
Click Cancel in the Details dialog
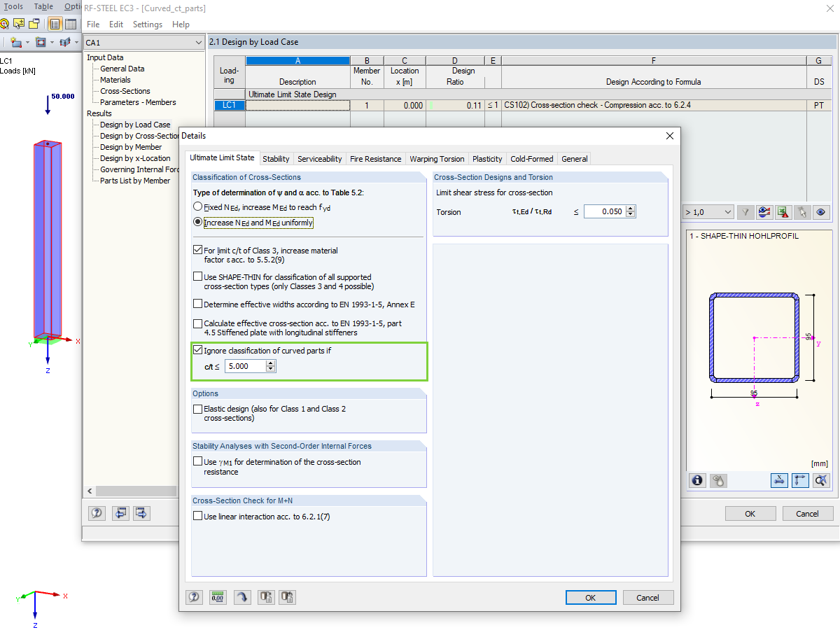647,597
